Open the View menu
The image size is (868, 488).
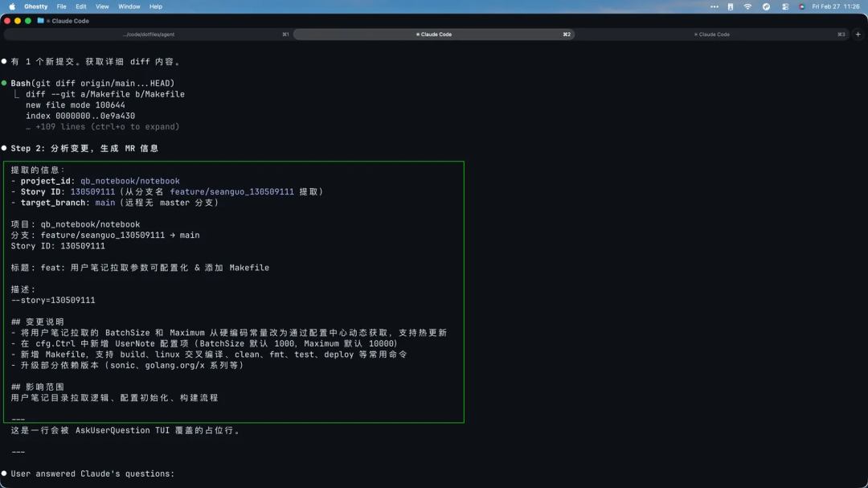point(102,6)
